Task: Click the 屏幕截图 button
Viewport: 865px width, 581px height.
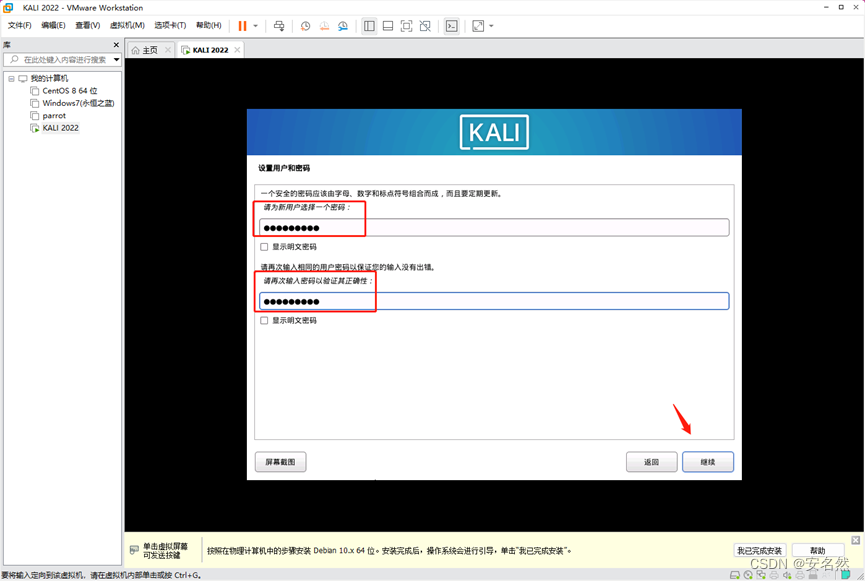Action: 280,462
